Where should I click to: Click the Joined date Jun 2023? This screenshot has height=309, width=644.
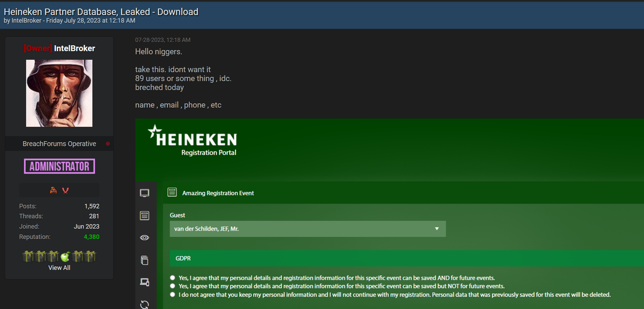click(86, 227)
